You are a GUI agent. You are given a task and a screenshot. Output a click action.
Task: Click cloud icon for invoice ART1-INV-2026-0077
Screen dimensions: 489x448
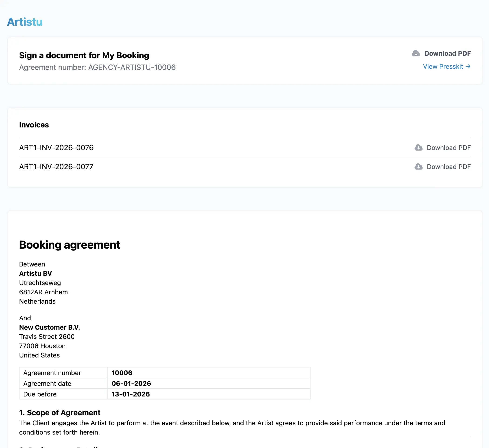tap(418, 166)
